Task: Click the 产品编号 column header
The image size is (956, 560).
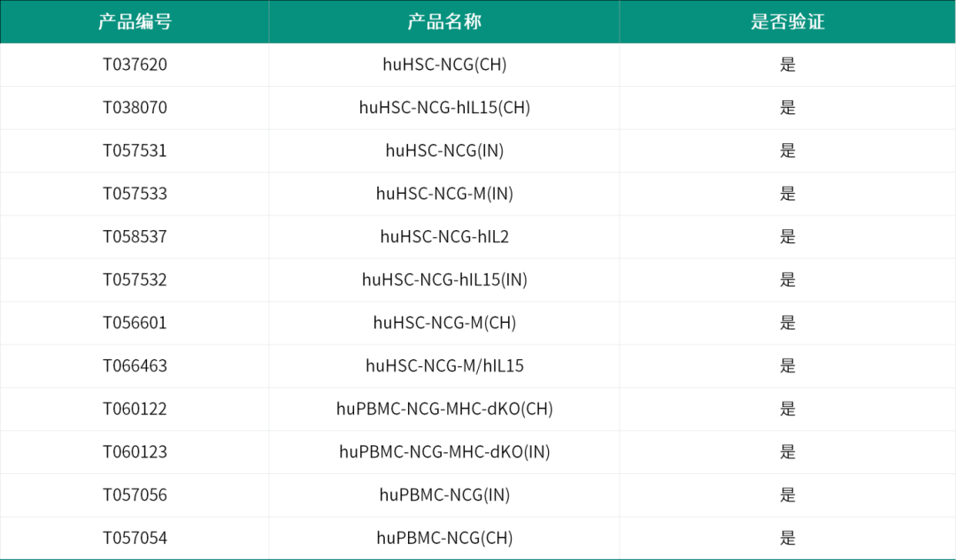Action: [x=135, y=22]
